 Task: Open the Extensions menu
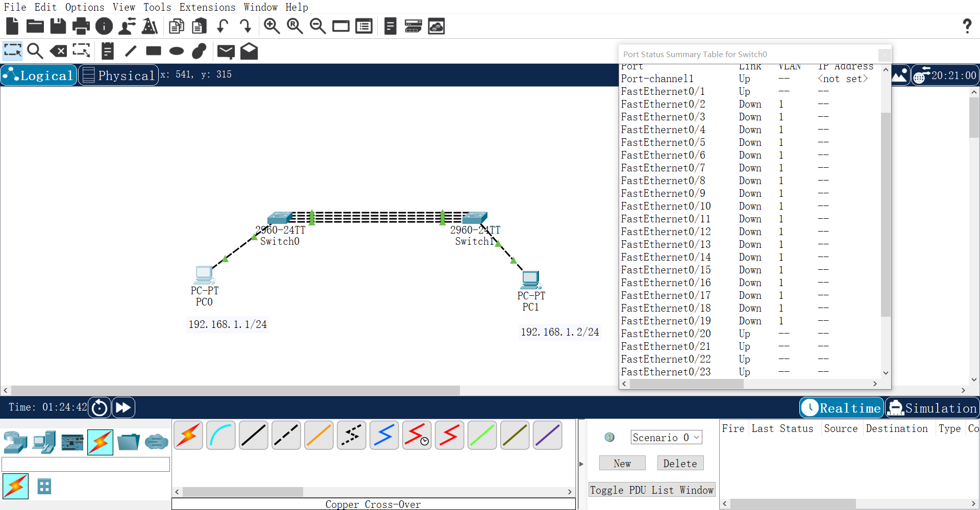click(x=207, y=7)
